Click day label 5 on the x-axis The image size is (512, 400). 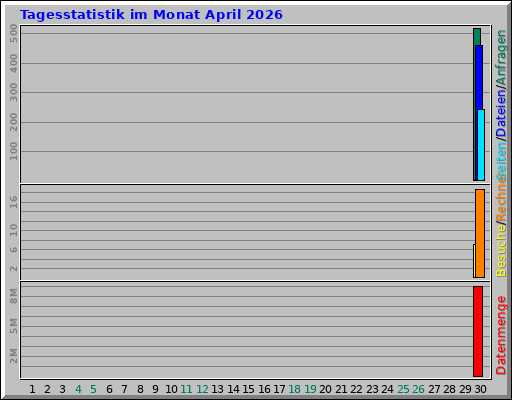coord(93,389)
